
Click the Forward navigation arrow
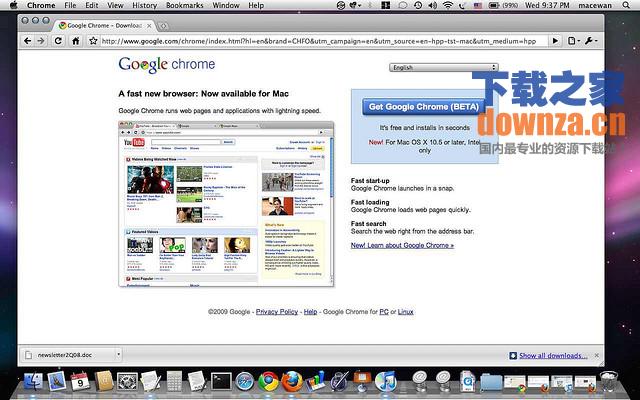(x=42, y=41)
